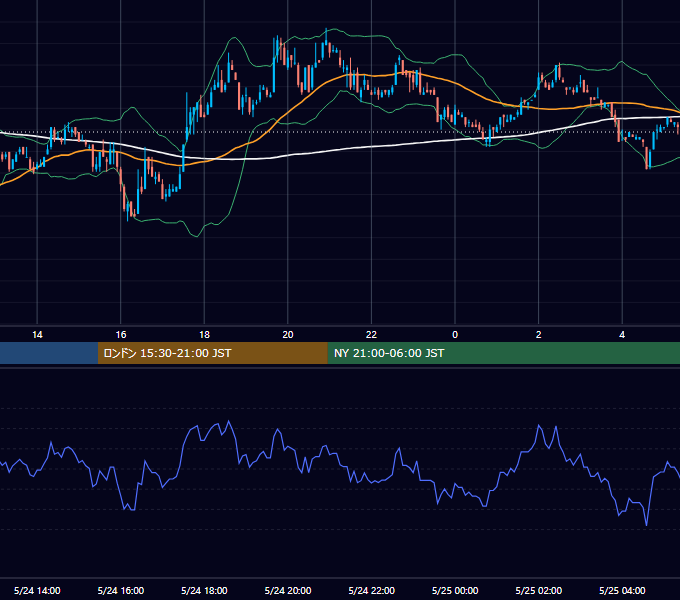Click the 16 hour axis label

coord(121,335)
